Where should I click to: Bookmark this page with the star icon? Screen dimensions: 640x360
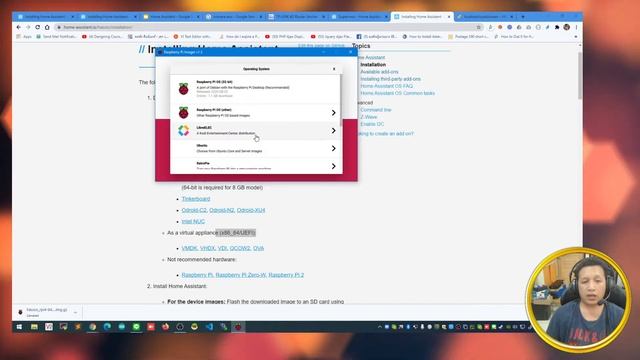coord(478,27)
